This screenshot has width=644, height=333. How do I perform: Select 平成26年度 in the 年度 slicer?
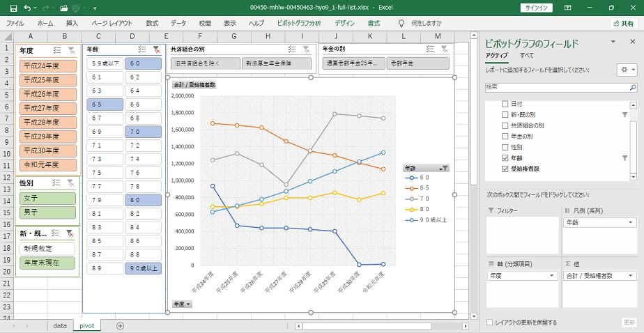click(x=48, y=93)
